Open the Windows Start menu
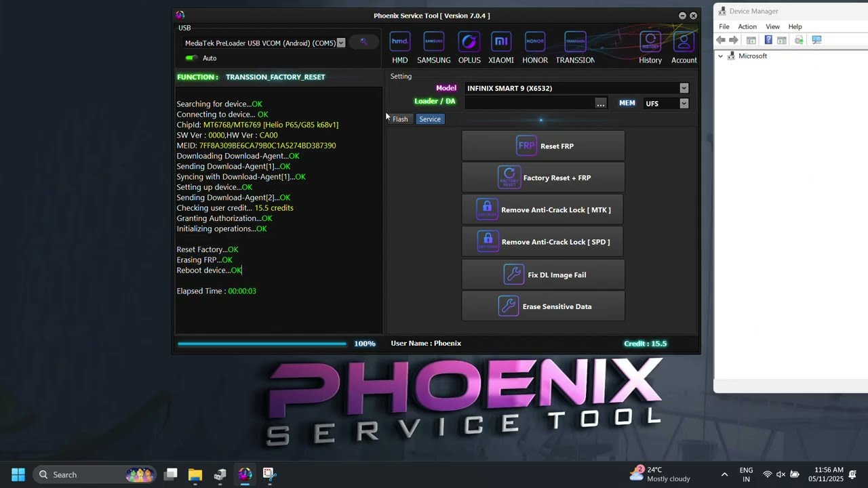The height and width of the screenshot is (488, 868). point(18,474)
